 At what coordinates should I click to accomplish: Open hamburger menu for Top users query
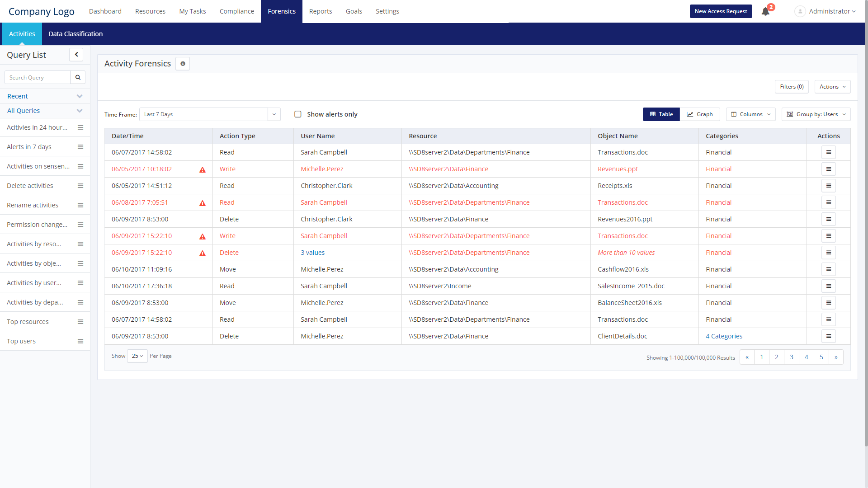80,341
